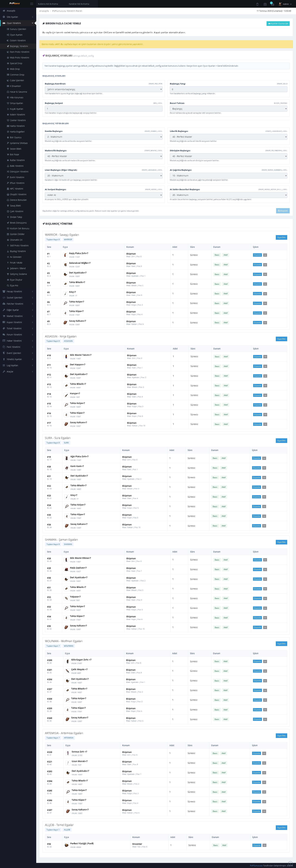296x868 pixels.
Task: Click Yelpaze+7 item icon in Shaman table
Action: (66, 598)
